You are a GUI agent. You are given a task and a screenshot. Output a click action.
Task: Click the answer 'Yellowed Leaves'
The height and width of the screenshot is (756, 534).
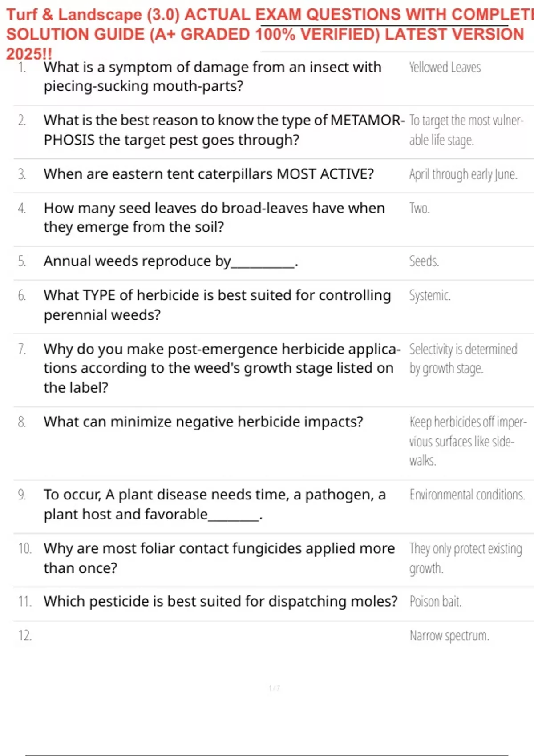point(445,68)
